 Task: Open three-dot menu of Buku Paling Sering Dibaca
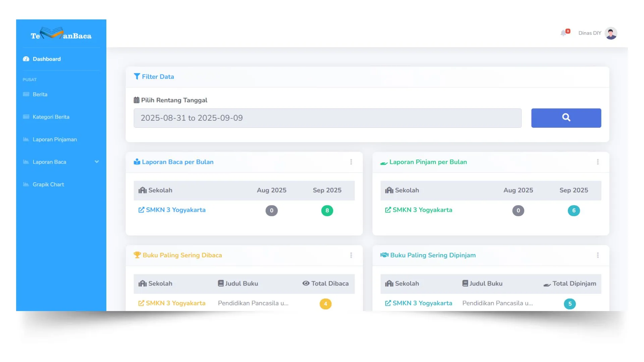coord(351,255)
